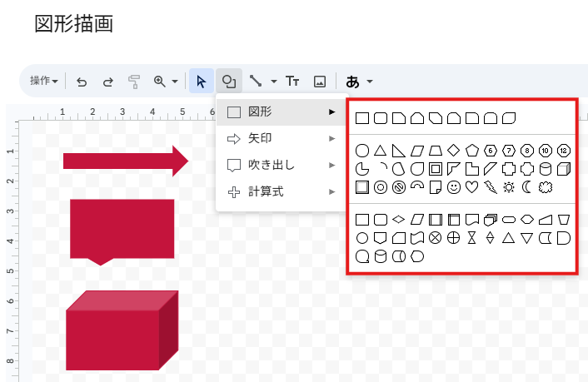Choose the folded corner shape

[436, 187]
